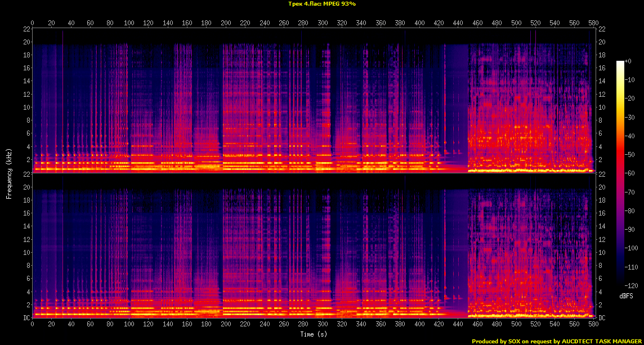644x345 pixels.
Task: Select the "-120" label on the dBFS scale
Action: point(630,286)
